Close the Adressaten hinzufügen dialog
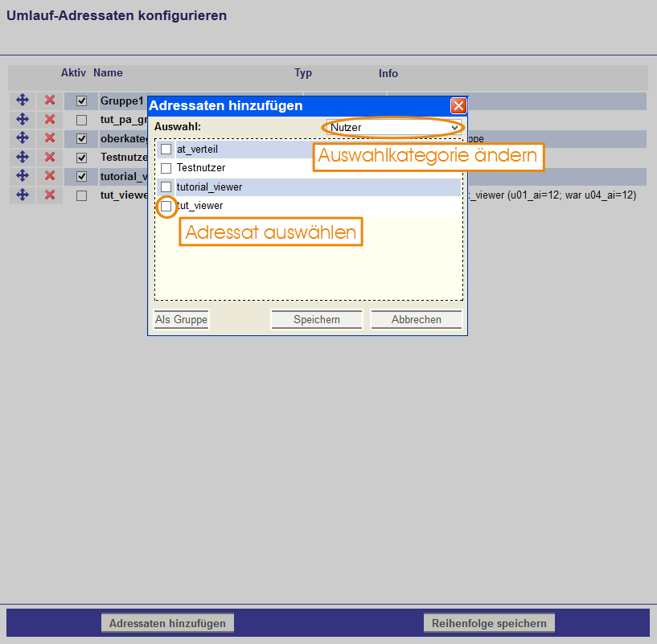Screen dimensions: 657x644 point(458,105)
